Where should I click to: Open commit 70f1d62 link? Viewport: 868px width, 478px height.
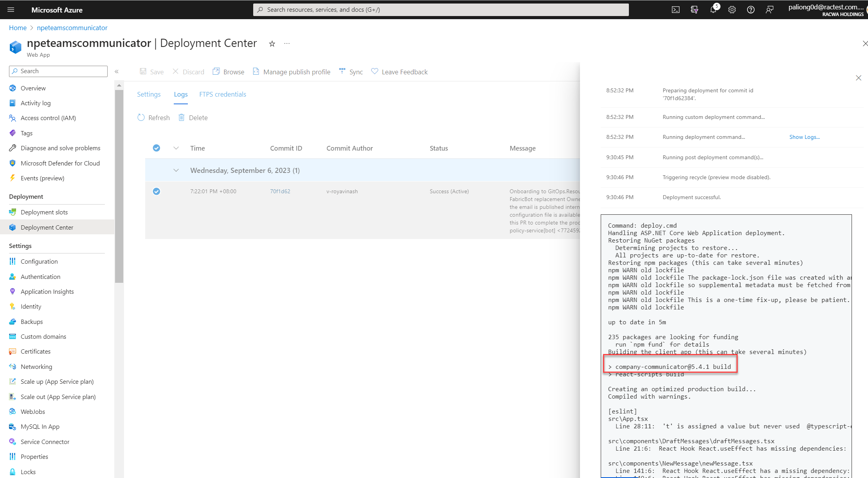point(280,191)
